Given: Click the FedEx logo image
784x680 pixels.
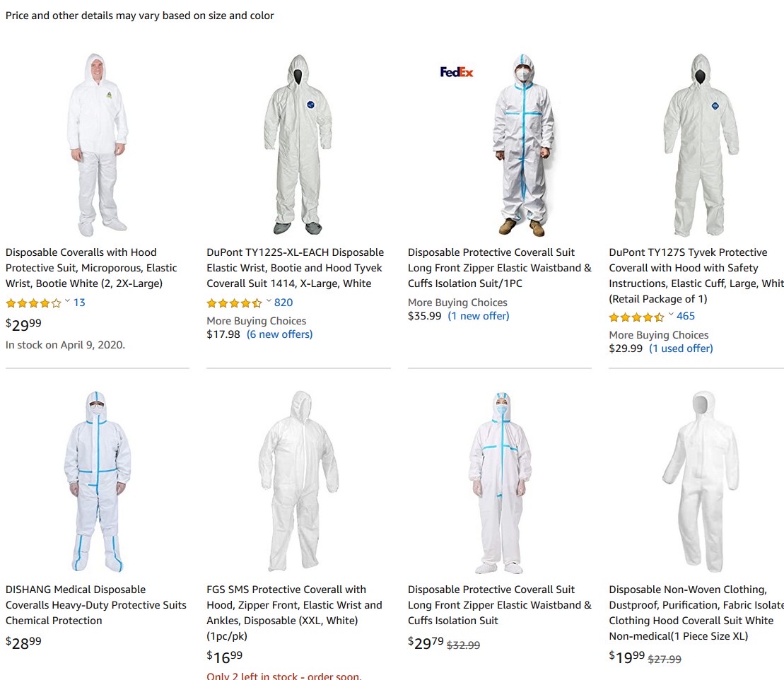Looking at the screenshot, I should pyautogui.click(x=457, y=72).
